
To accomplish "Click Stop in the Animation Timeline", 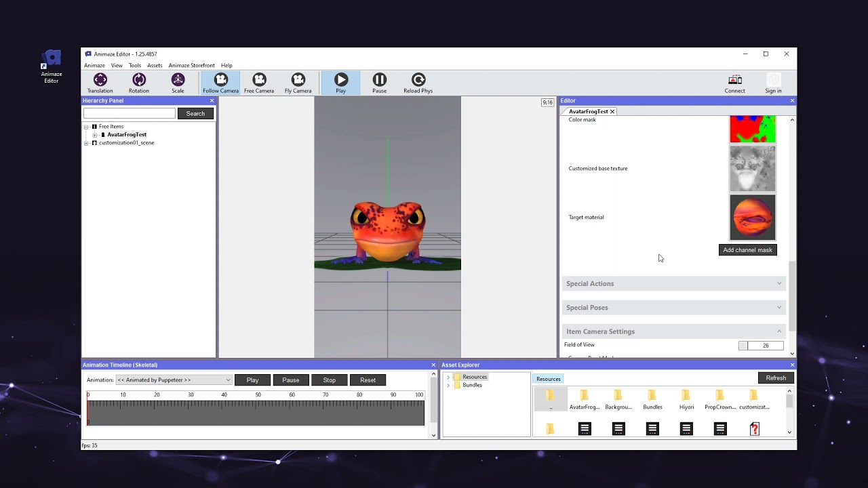I will 330,380.
